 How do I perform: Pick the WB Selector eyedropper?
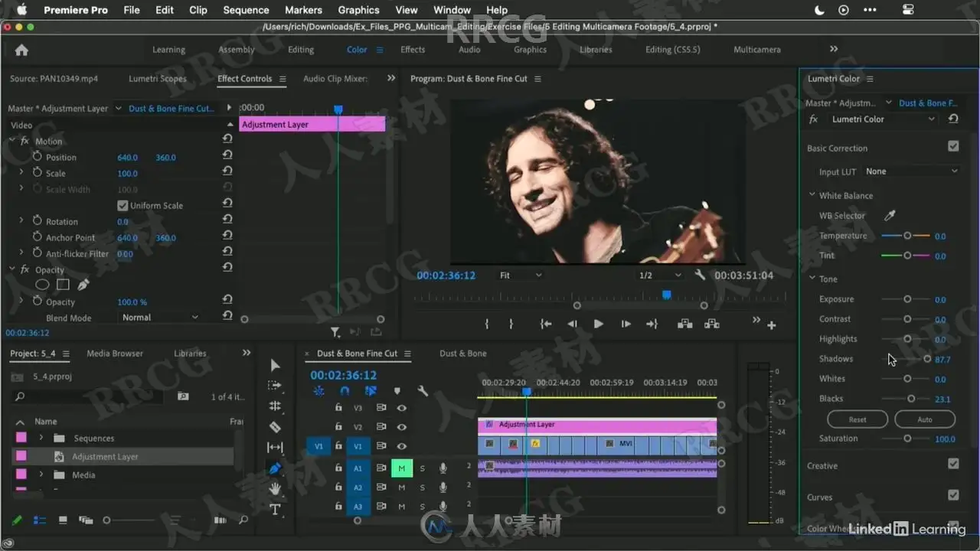tap(890, 216)
